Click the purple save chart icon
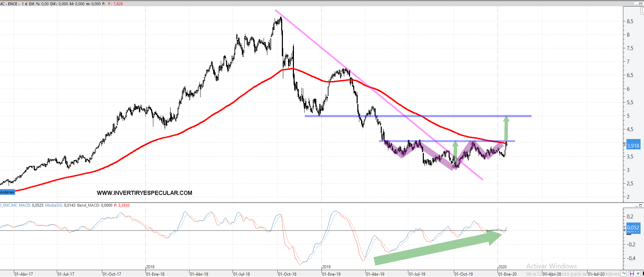This screenshot has width=644, height=277. point(632,273)
